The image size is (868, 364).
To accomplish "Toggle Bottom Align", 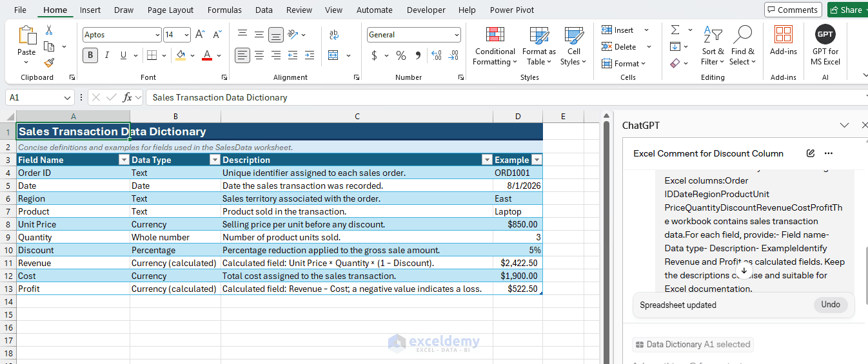I will (x=276, y=35).
